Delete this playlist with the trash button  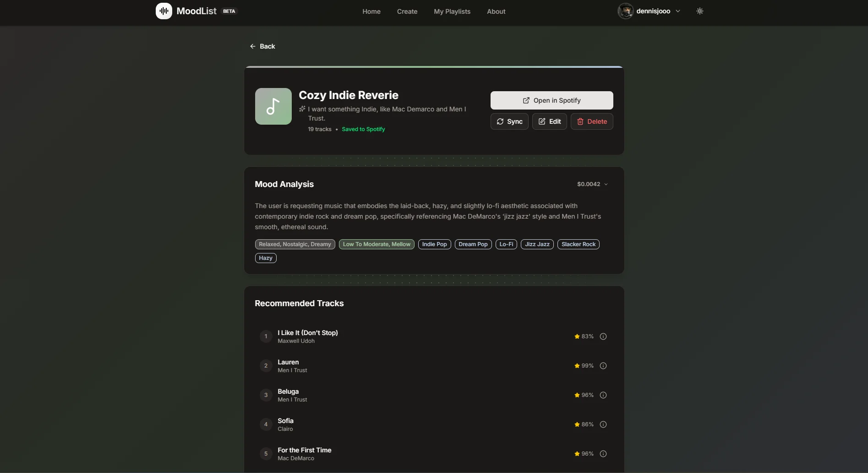coord(591,121)
